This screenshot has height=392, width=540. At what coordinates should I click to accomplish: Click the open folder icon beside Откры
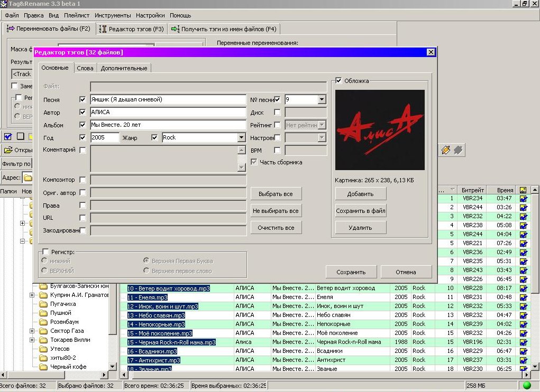8,150
